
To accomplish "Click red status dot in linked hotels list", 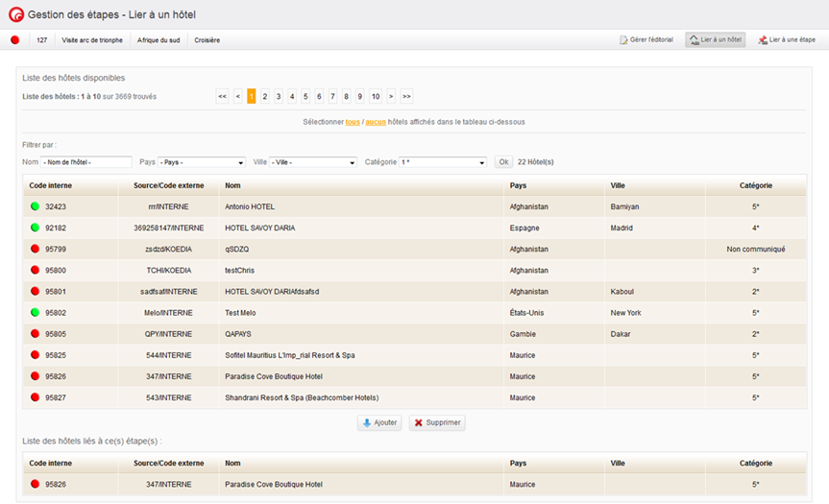I will 35,485.
